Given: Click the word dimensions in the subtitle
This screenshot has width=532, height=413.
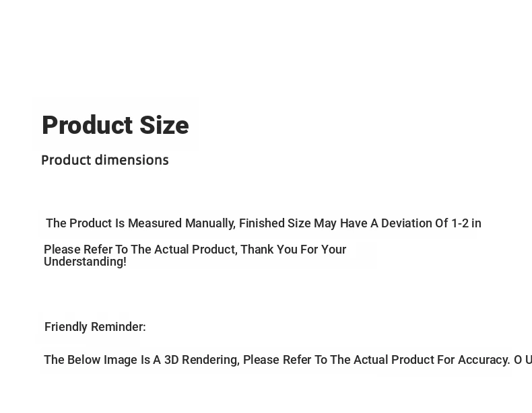Looking at the screenshot, I should (x=131, y=160).
